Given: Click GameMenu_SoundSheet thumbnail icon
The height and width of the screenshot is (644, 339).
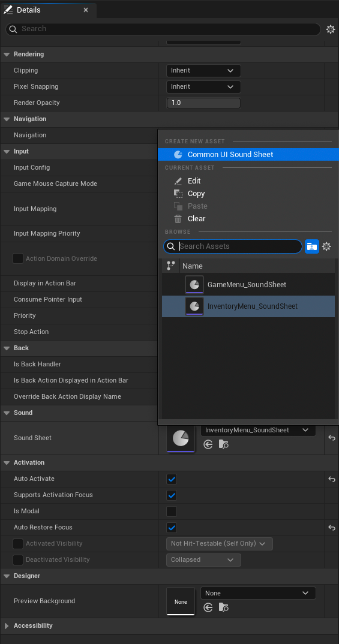Looking at the screenshot, I should click(194, 285).
